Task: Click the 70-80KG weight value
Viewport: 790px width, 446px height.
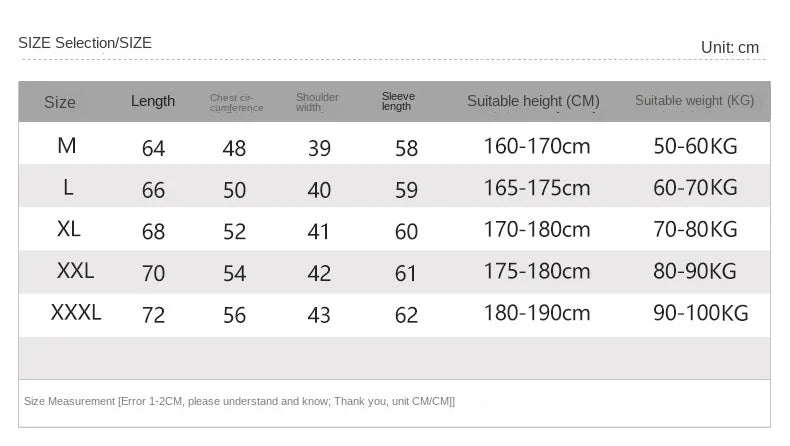Action: tap(695, 230)
